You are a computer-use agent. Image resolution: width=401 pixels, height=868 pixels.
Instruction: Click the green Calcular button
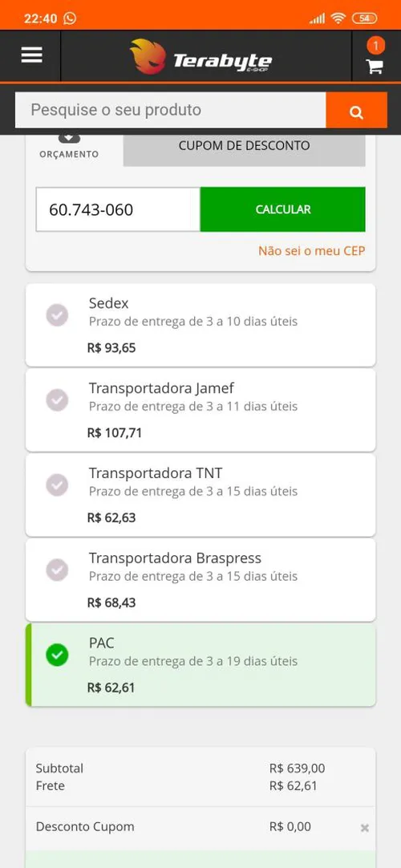[x=282, y=209]
